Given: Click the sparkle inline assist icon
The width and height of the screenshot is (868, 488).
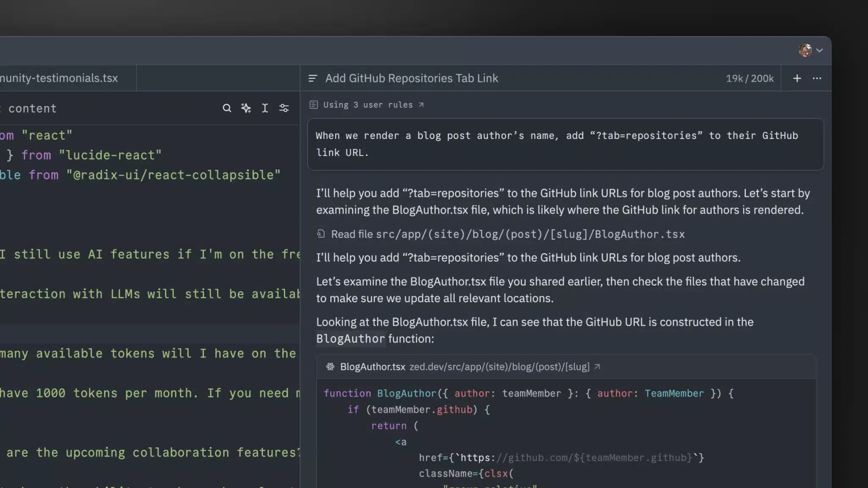Looking at the screenshot, I should pyautogui.click(x=246, y=108).
